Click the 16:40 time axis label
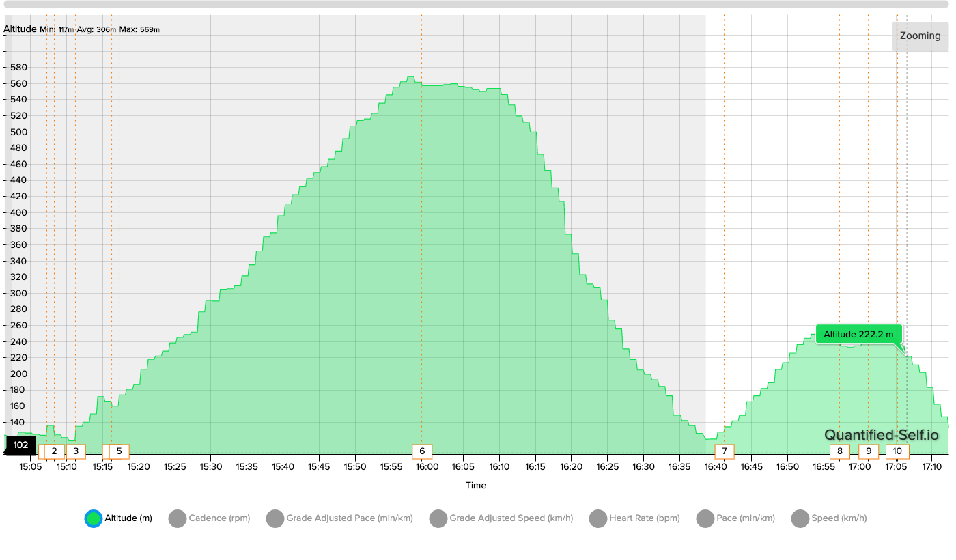Viewport: 956px width, 560px height. (715, 467)
